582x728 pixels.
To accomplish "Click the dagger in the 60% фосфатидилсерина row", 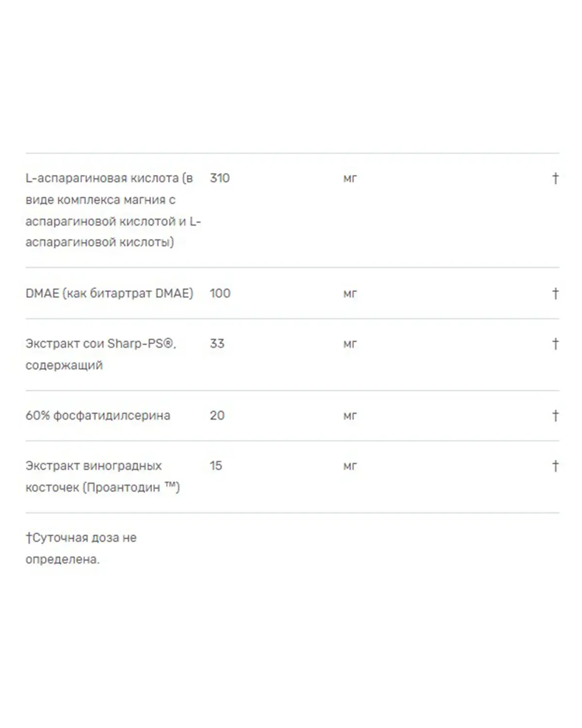I will [x=555, y=415].
